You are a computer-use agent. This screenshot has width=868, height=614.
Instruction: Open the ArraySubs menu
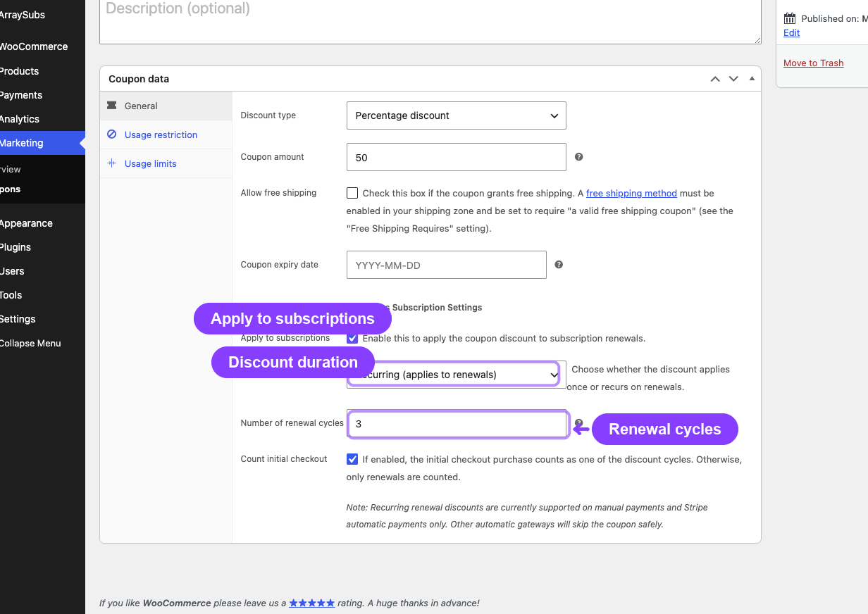42,15
